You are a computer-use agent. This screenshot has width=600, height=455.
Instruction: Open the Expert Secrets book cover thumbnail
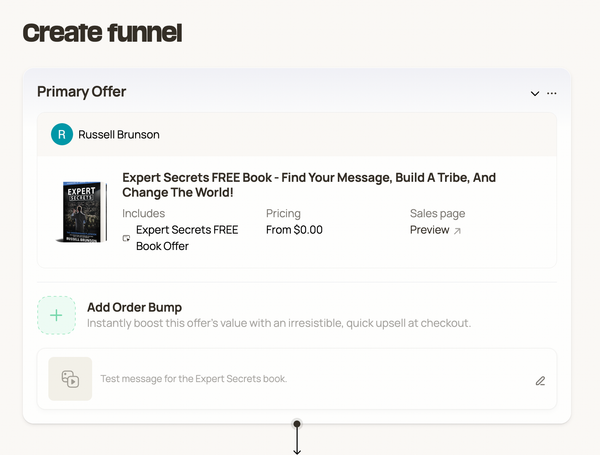(81, 212)
